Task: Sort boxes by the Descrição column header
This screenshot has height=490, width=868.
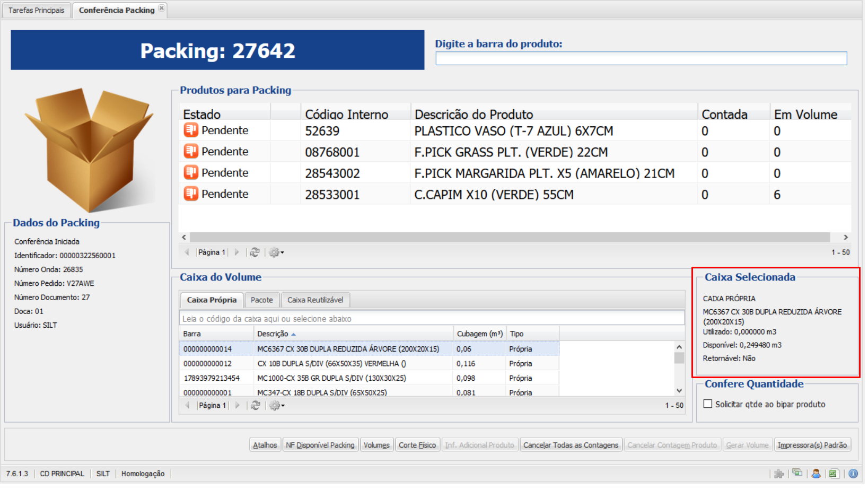Action: [x=354, y=334]
